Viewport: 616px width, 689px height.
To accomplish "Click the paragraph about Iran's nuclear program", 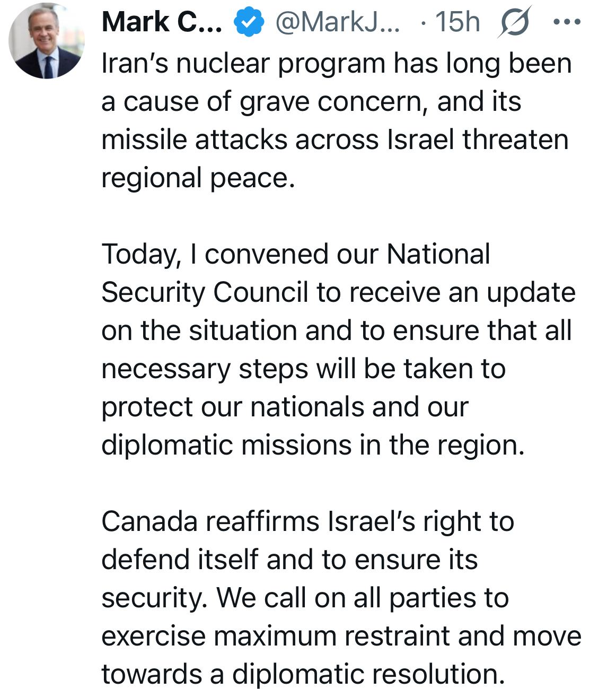I will tap(336, 120).
